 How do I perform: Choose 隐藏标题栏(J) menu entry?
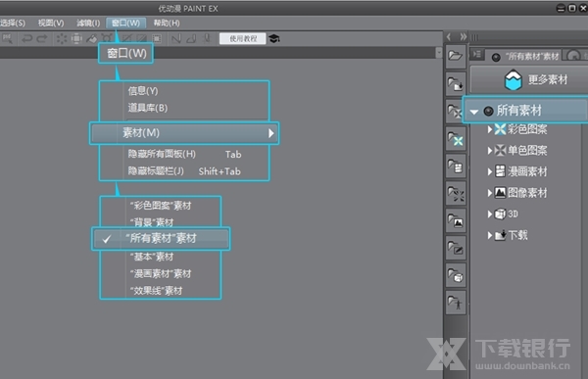(184, 171)
